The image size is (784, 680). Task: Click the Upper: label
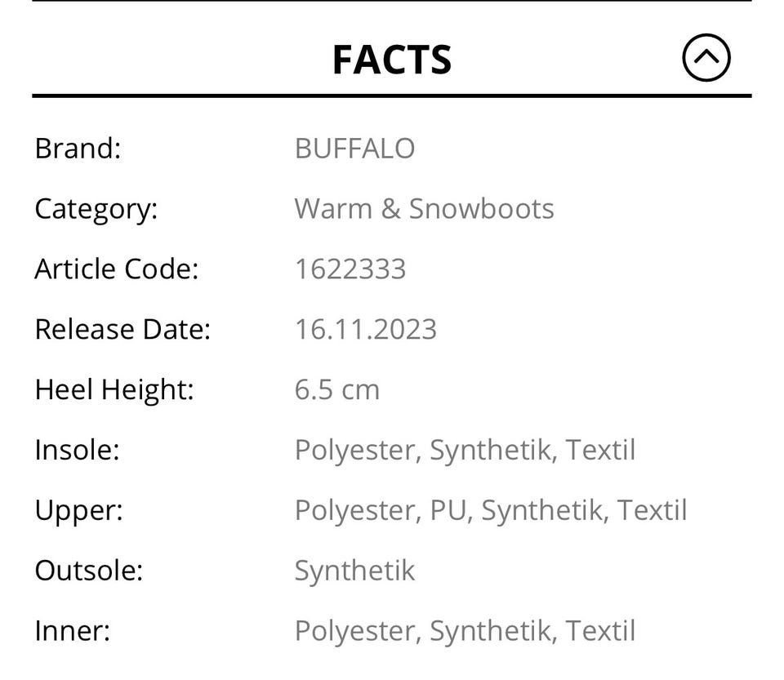click(x=78, y=510)
